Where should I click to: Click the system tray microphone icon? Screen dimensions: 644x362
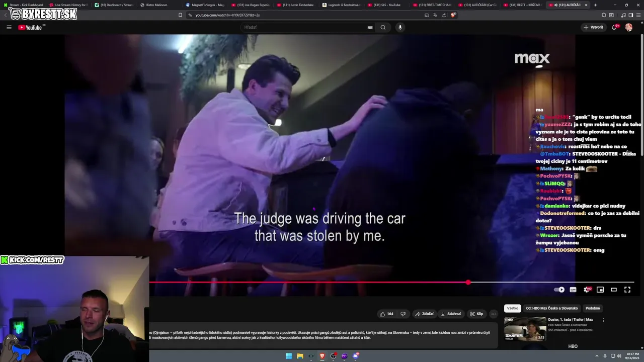pyautogui.click(x=605, y=356)
